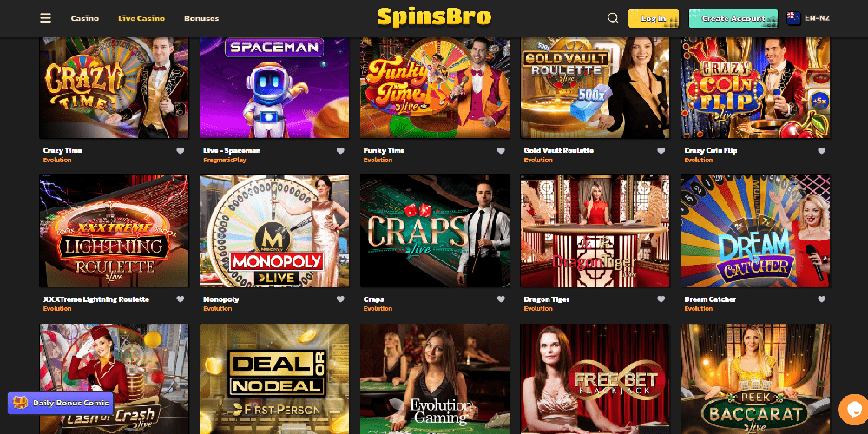Go to the Bonuses menu item
The image size is (868, 434).
(201, 18)
